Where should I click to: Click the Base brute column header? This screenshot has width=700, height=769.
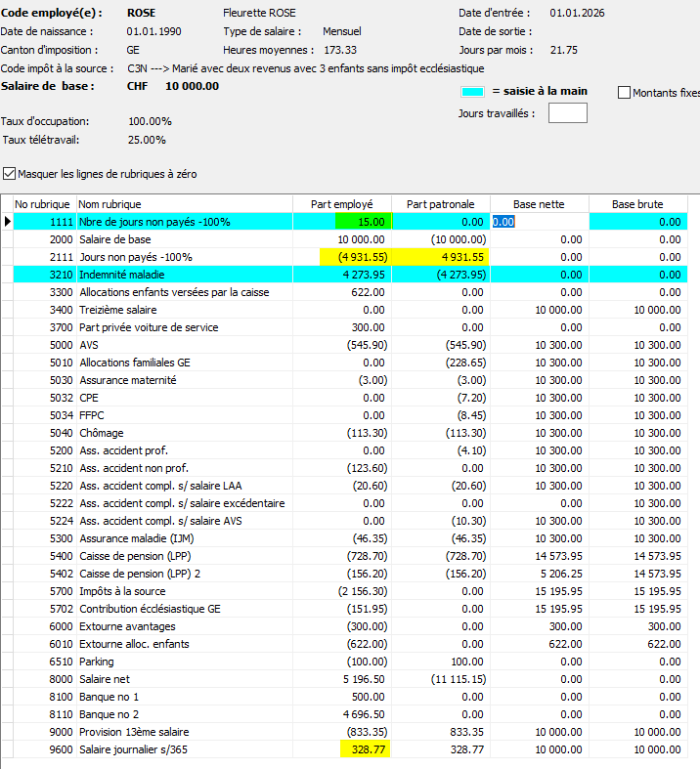[x=638, y=204]
